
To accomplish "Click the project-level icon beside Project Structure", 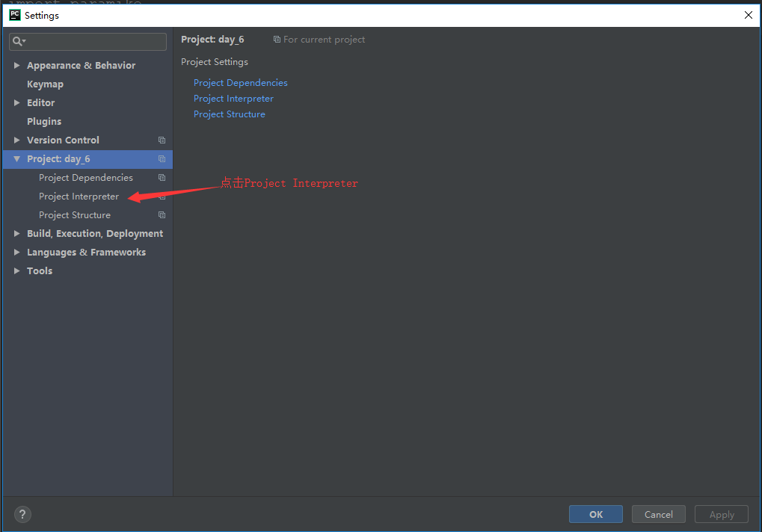I will click(x=162, y=215).
